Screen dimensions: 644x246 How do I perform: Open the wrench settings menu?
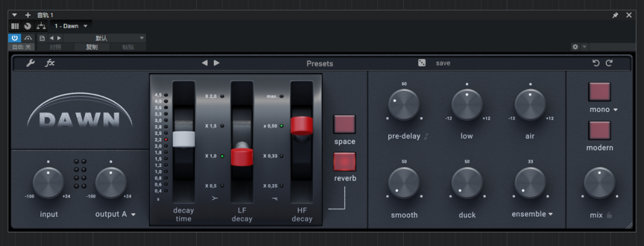pos(30,64)
